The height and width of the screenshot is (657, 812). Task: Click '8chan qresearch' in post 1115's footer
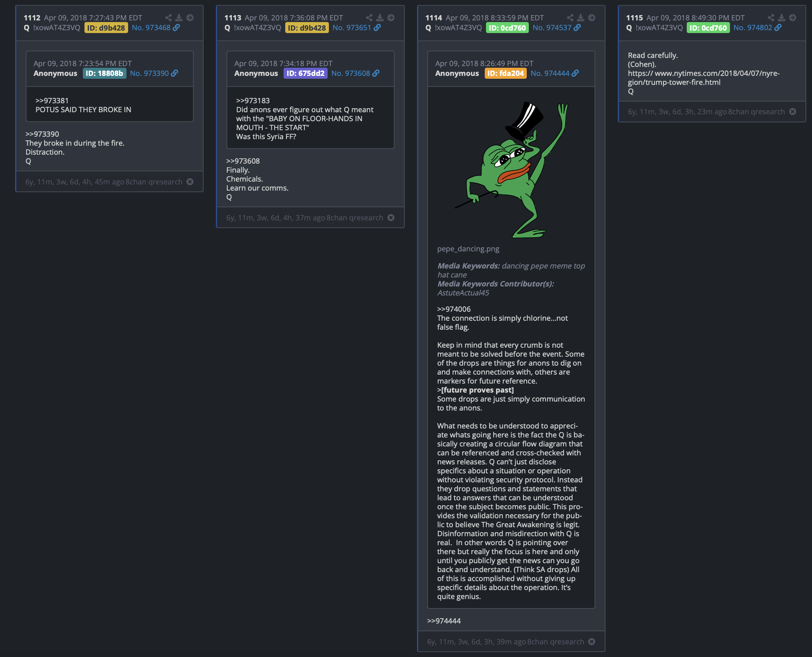click(x=757, y=111)
